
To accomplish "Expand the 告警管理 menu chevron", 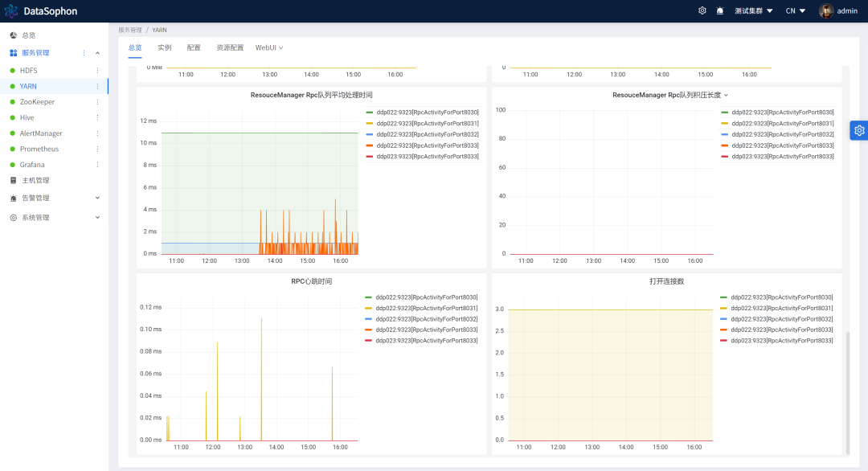I will coord(97,199).
